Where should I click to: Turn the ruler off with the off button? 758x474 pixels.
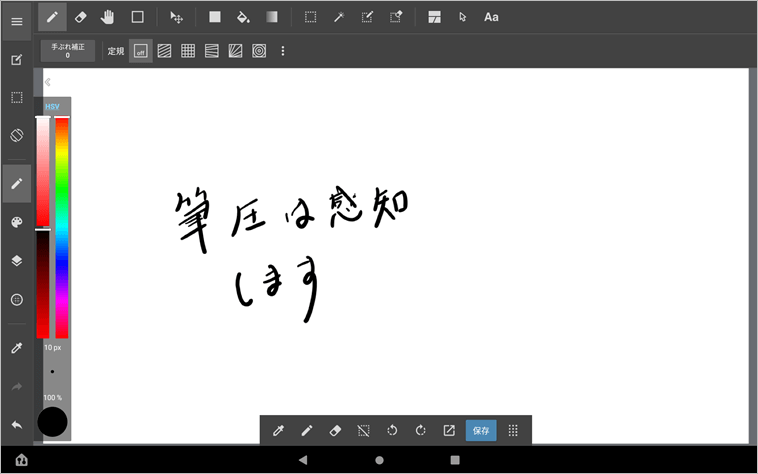[141, 51]
